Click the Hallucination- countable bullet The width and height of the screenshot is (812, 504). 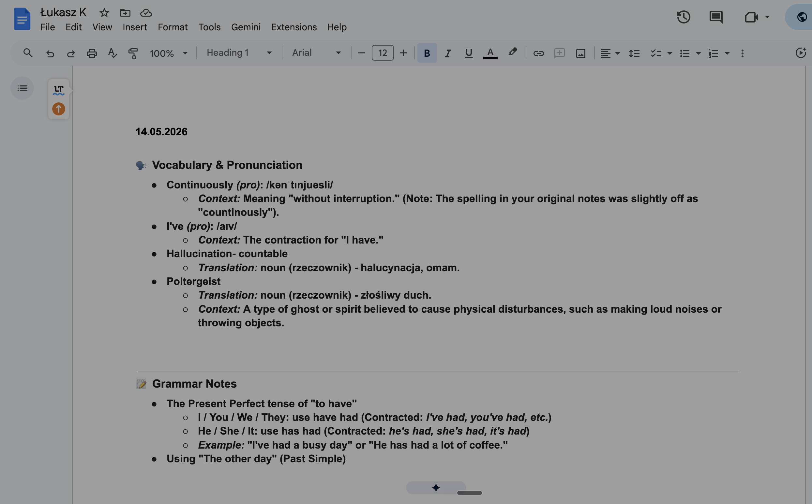(x=227, y=254)
